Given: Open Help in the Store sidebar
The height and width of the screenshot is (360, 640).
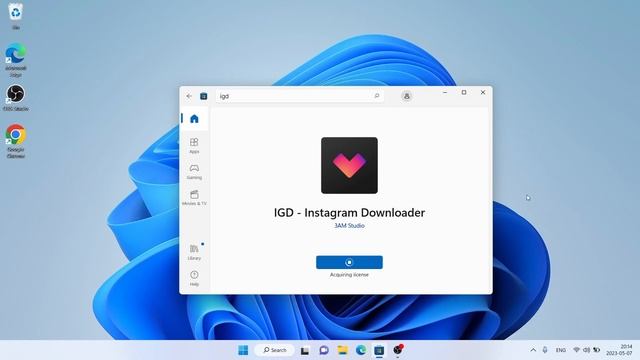Looking at the screenshot, I should 194,278.
